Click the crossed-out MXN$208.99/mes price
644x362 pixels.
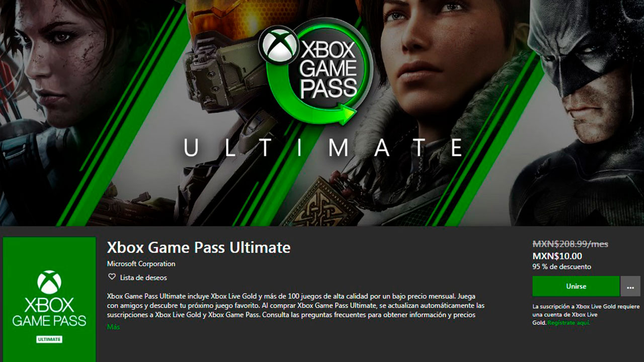570,244
